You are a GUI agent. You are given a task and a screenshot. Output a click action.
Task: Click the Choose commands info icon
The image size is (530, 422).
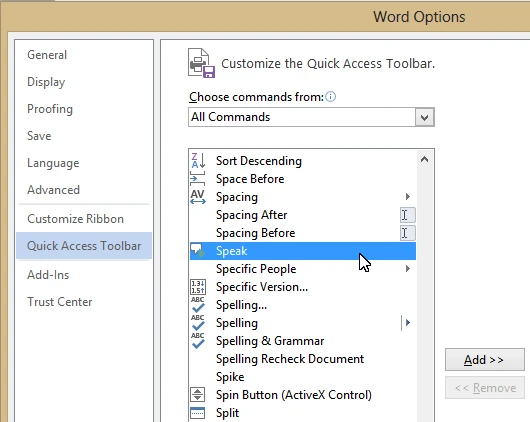330,97
